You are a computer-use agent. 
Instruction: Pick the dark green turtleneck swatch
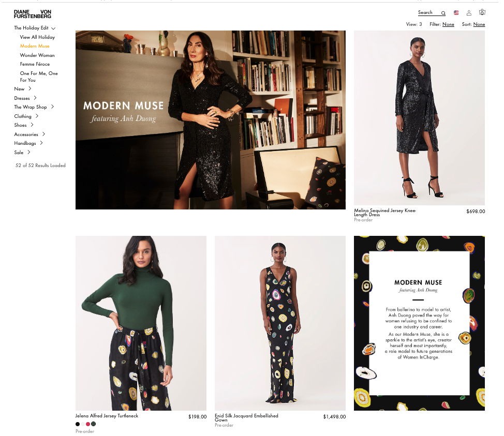pyautogui.click(x=93, y=424)
